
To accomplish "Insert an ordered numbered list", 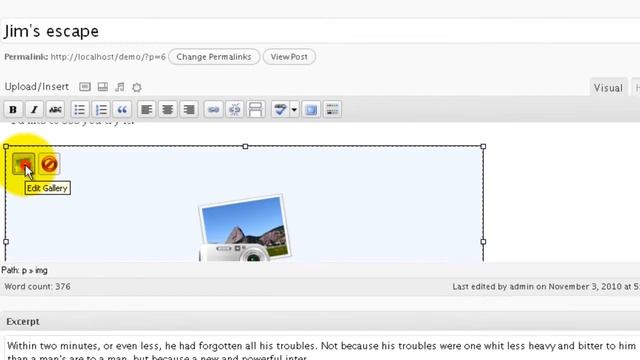I will click(101, 109).
